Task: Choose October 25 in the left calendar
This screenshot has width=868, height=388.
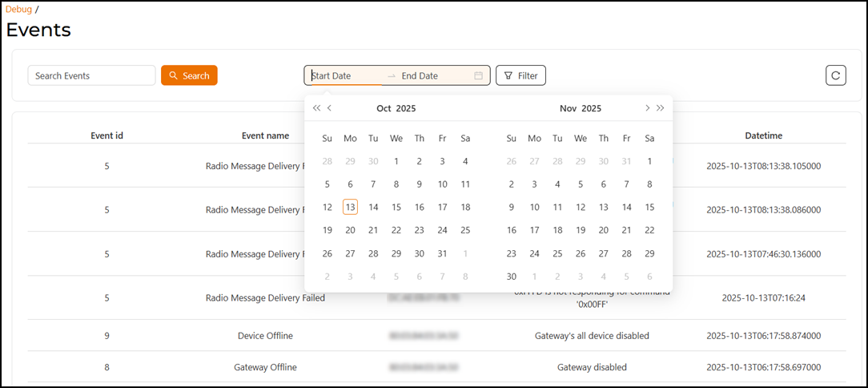Action: tap(465, 230)
